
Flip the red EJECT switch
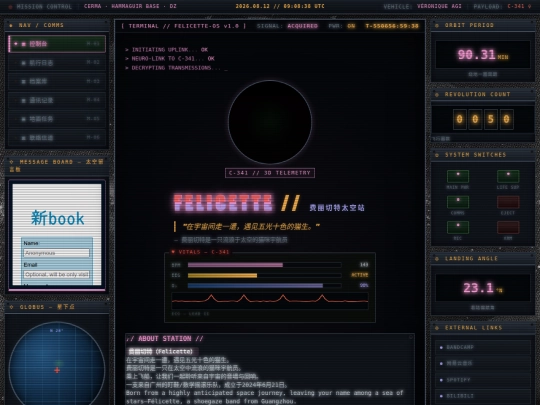[x=508, y=202]
